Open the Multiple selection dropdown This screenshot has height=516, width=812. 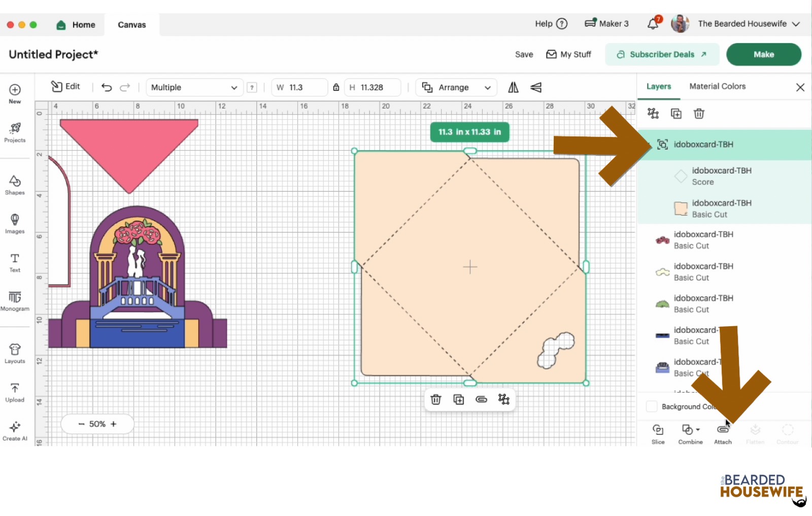(194, 87)
